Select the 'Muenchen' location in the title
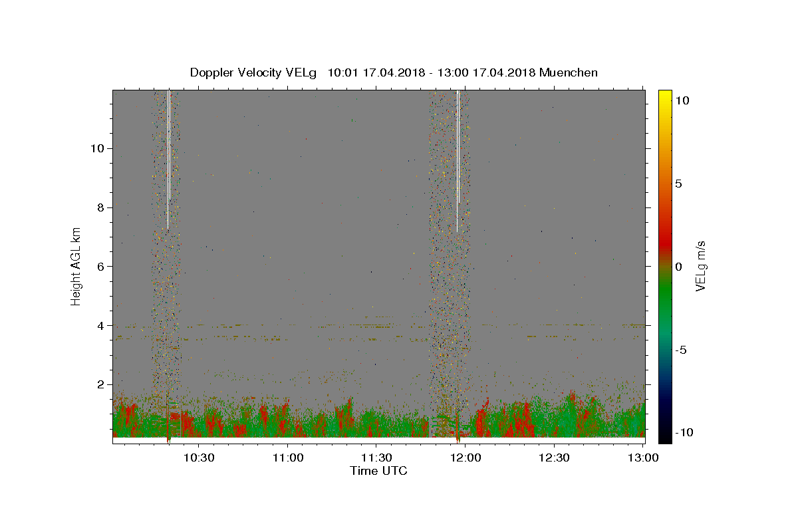 (569, 72)
